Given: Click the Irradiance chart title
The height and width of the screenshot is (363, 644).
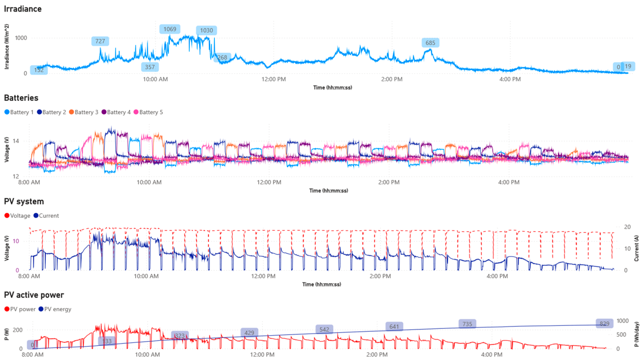Looking at the screenshot, I should [23, 9].
